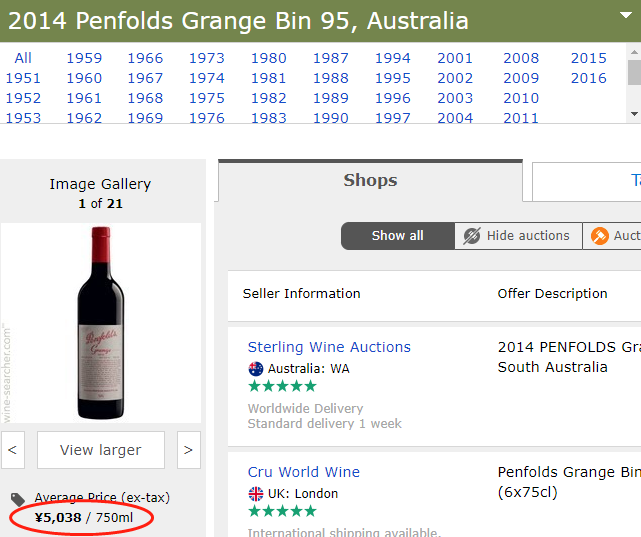The height and width of the screenshot is (537, 641).
Task: Click the vintage list scroll down arrow
Action: 634,114
